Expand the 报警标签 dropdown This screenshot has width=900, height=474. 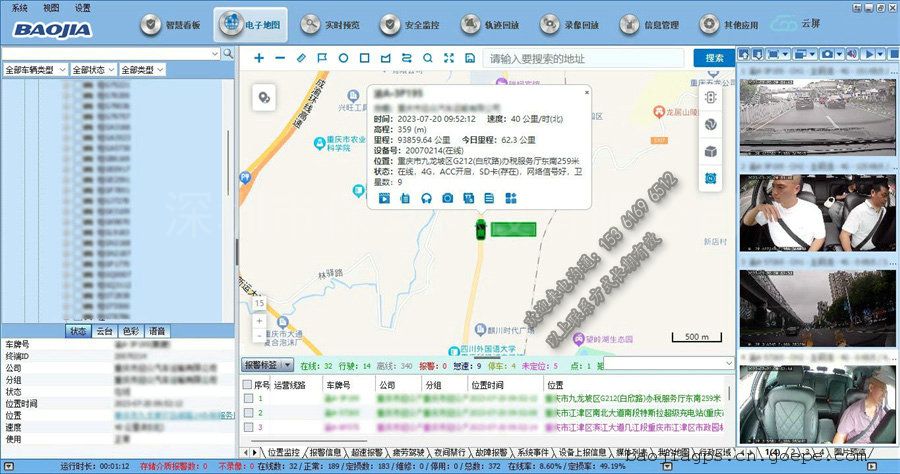click(x=267, y=365)
